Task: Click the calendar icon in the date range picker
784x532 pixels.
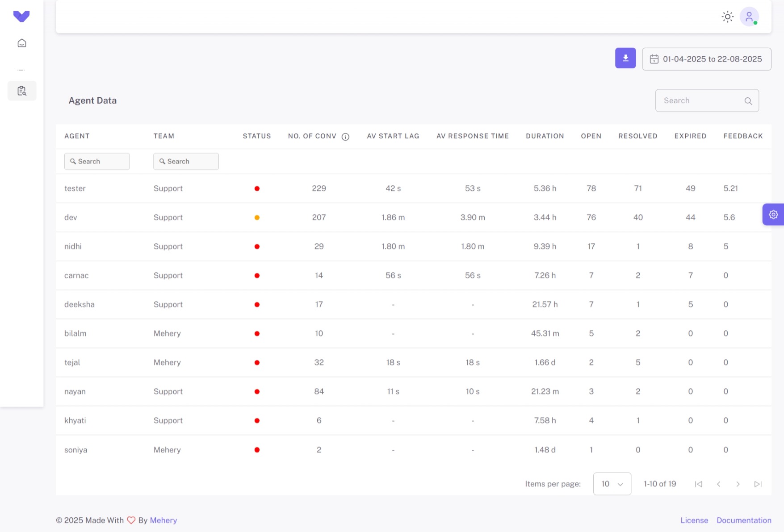Action: pyautogui.click(x=654, y=58)
